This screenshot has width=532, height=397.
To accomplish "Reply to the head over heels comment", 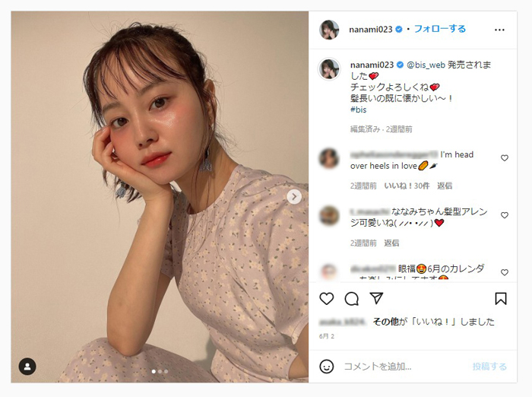I will click(x=445, y=186).
